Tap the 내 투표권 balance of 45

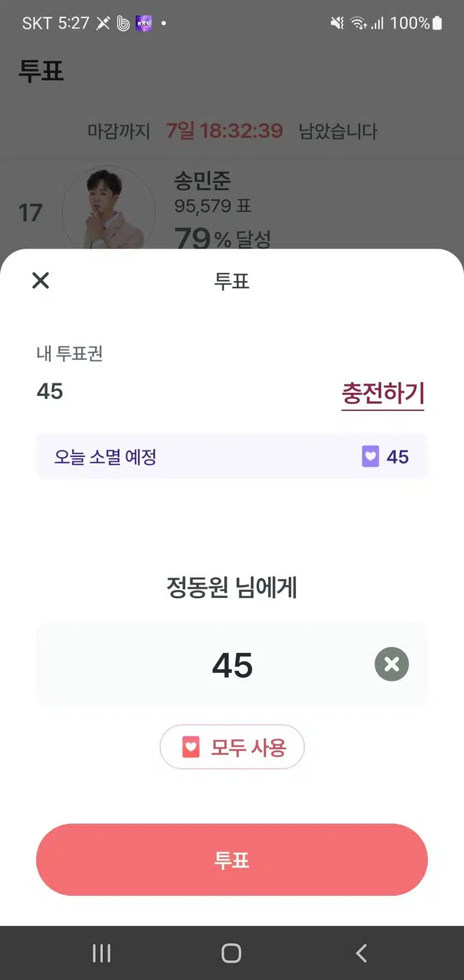tap(50, 391)
